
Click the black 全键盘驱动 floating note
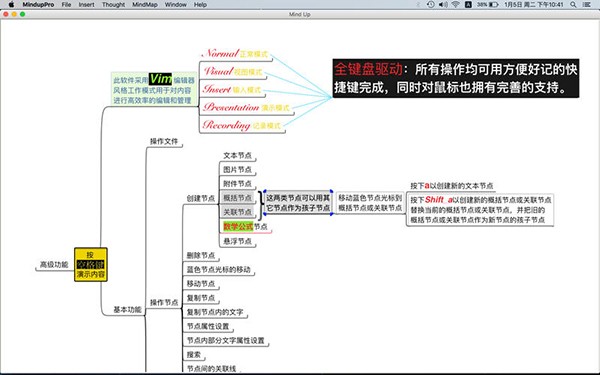[x=456, y=78]
